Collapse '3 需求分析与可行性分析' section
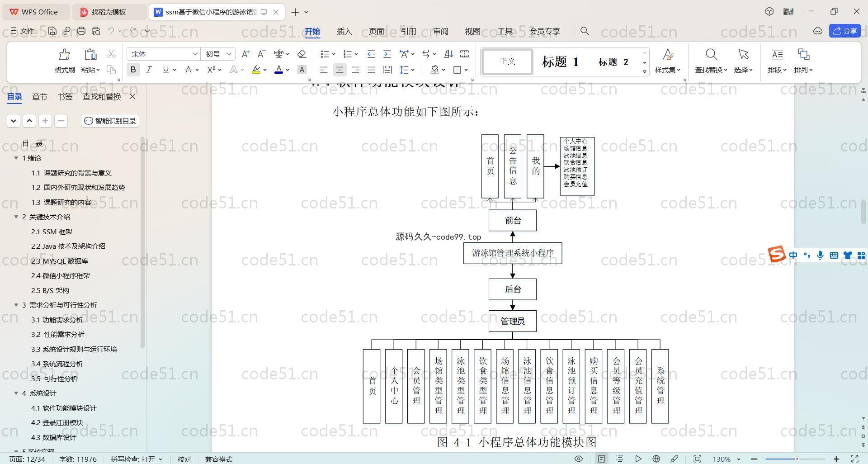The width and height of the screenshot is (868, 464). pos(16,305)
